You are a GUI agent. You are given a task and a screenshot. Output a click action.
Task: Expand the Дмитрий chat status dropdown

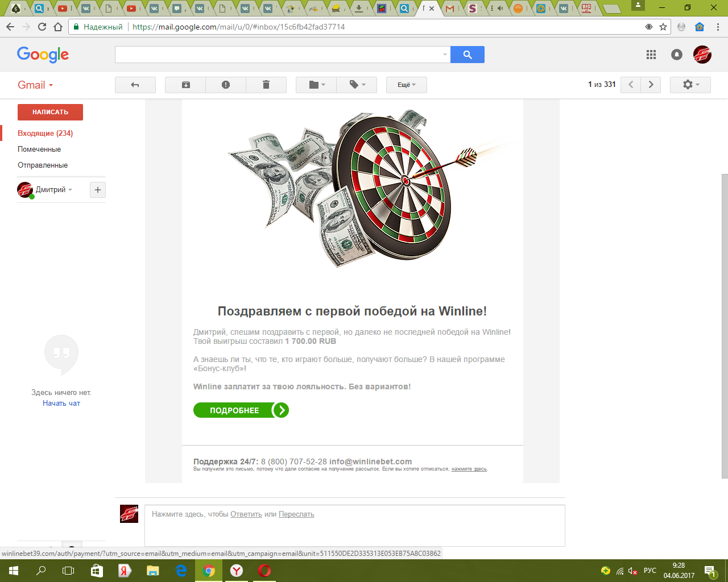[71, 190]
